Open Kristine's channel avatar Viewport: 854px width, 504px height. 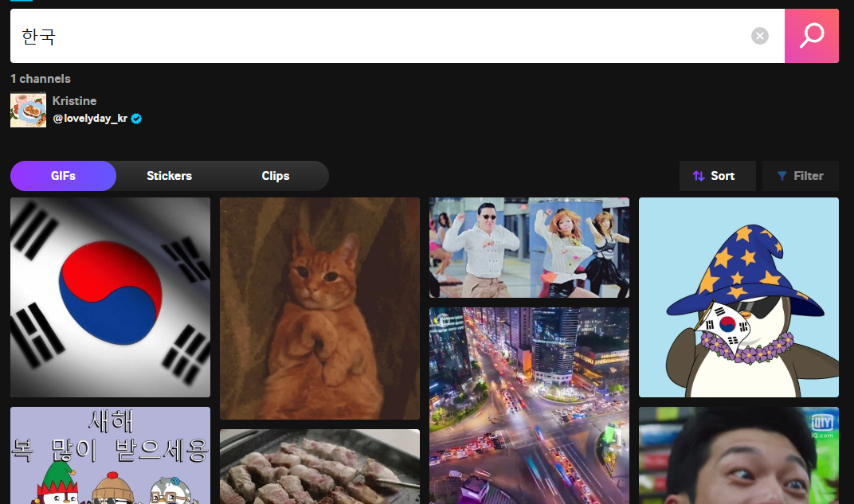[x=29, y=110]
